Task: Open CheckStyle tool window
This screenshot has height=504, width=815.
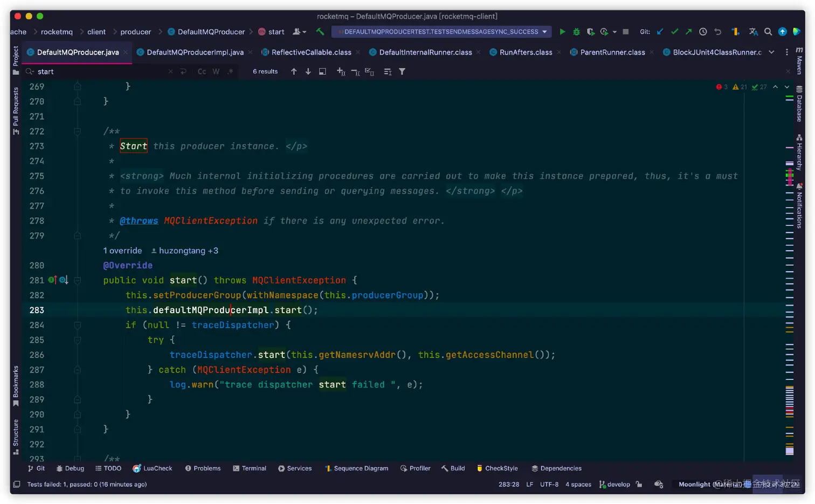Action: point(497,468)
